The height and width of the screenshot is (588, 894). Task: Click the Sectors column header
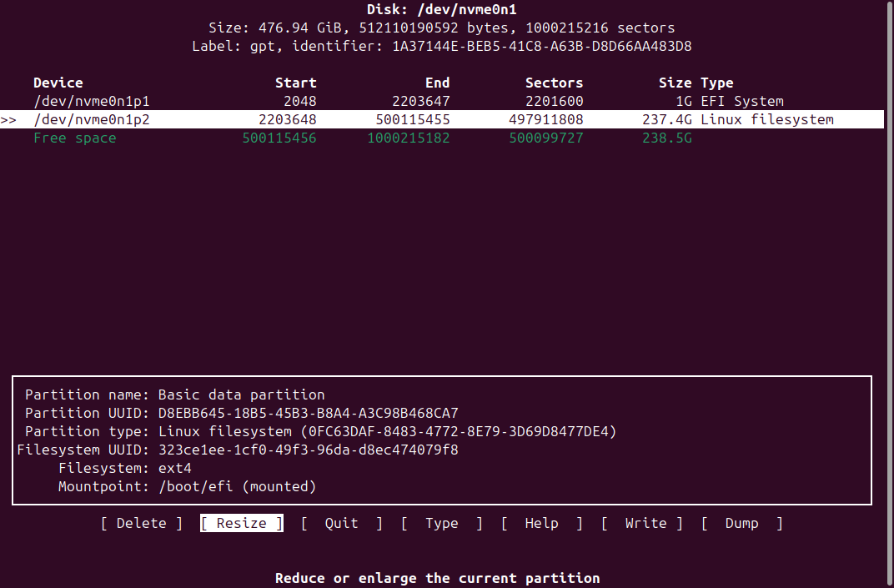(554, 83)
